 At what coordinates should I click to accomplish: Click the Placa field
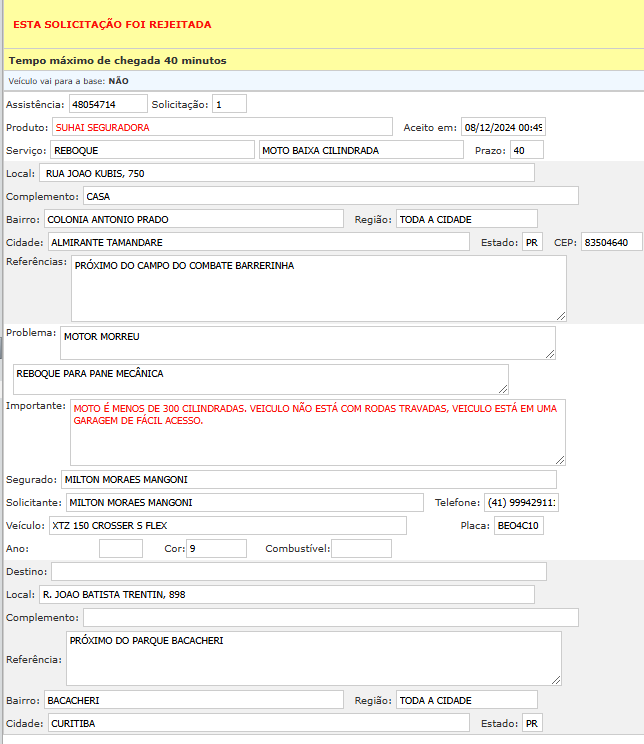click(x=519, y=525)
